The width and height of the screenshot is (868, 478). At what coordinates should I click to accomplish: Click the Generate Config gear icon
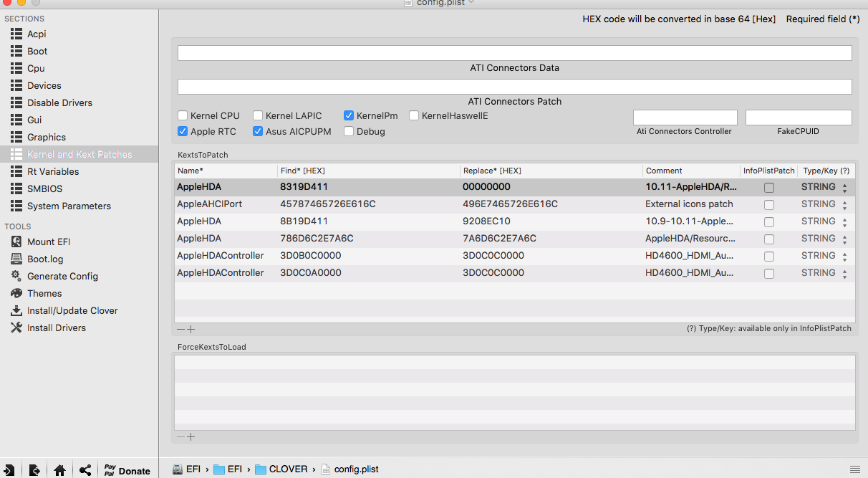[x=16, y=276]
